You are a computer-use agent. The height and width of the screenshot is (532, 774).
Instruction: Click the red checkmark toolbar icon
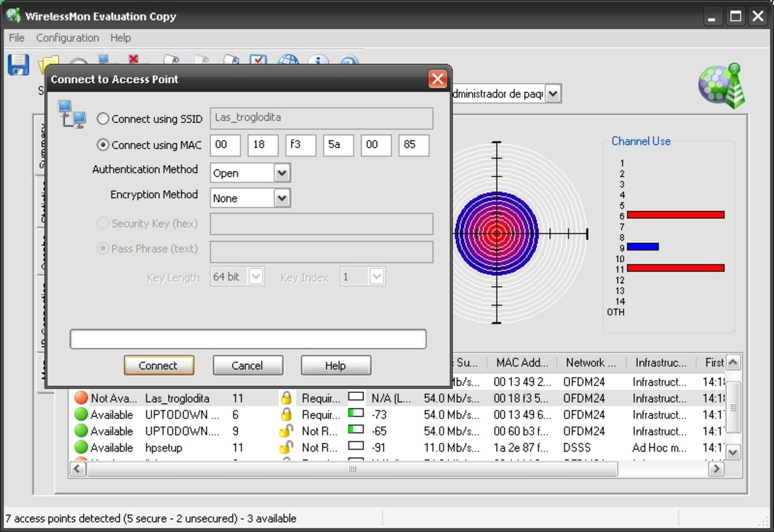pyautogui.click(x=258, y=61)
